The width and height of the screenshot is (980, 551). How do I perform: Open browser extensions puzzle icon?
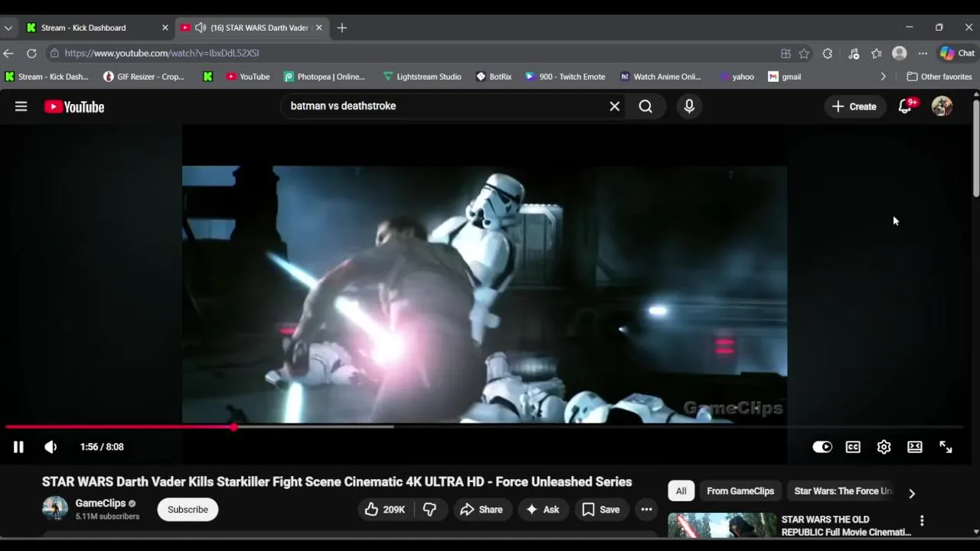pos(828,53)
